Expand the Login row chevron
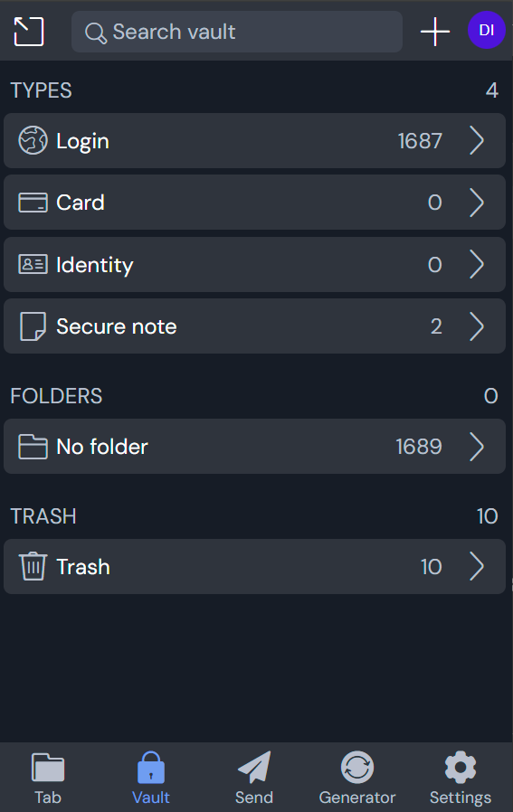513x812 pixels. tap(477, 140)
